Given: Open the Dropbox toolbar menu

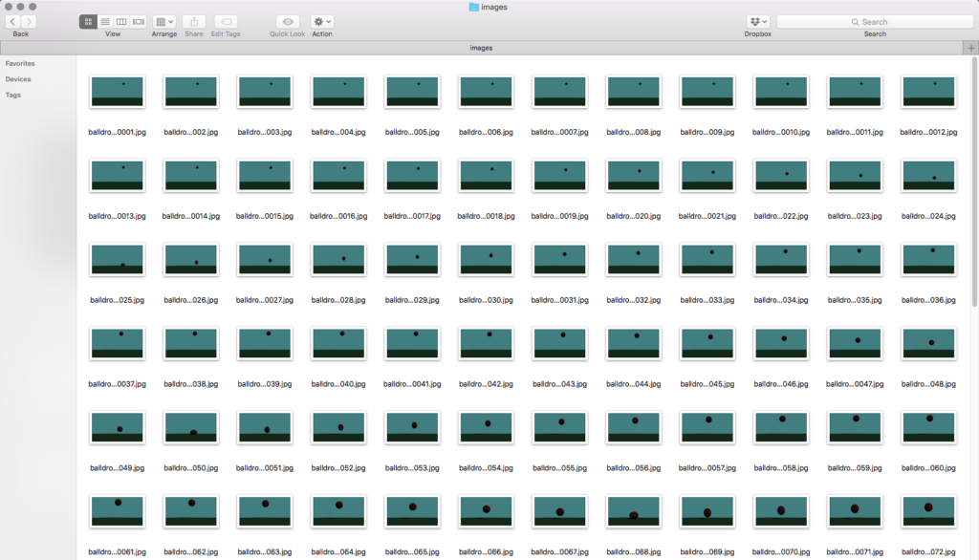Looking at the screenshot, I should coord(758,21).
